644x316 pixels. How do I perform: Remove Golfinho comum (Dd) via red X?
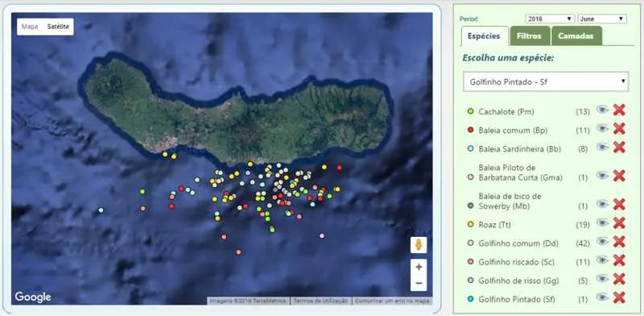pyautogui.click(x=619, y=242)
